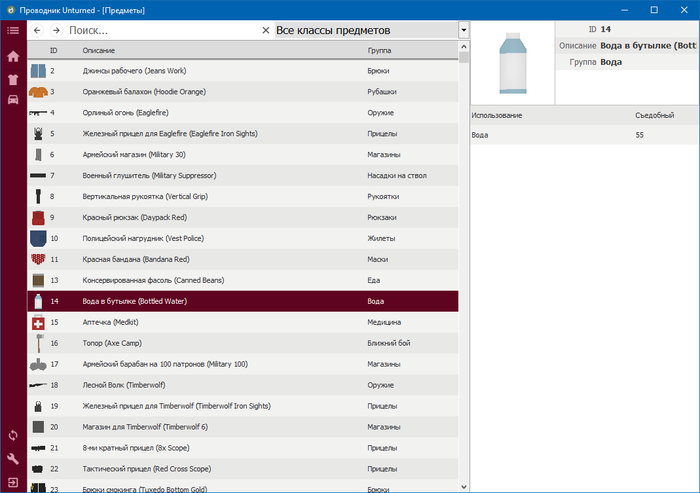This screenshot has width=700, height=493.
Task: Click inside the 'Поиск...' search field
Action: tap(160, 31)
